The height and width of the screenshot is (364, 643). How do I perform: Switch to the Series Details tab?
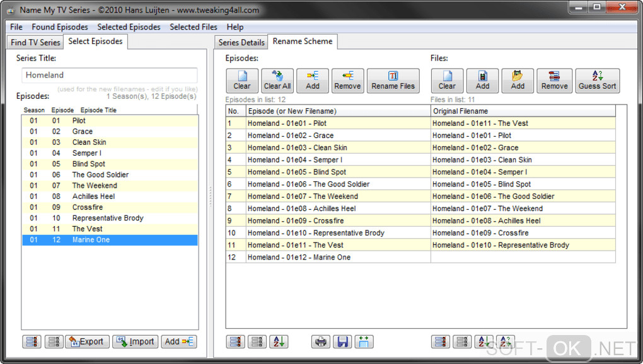(241, 42)
